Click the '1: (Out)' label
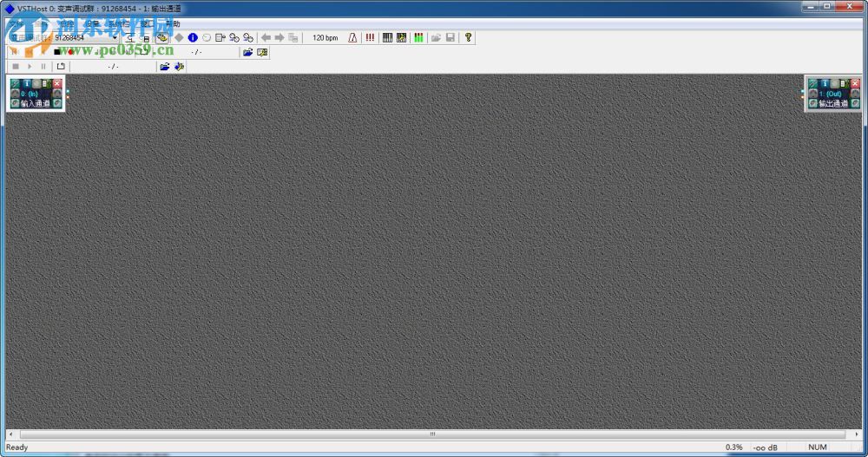 831,94
